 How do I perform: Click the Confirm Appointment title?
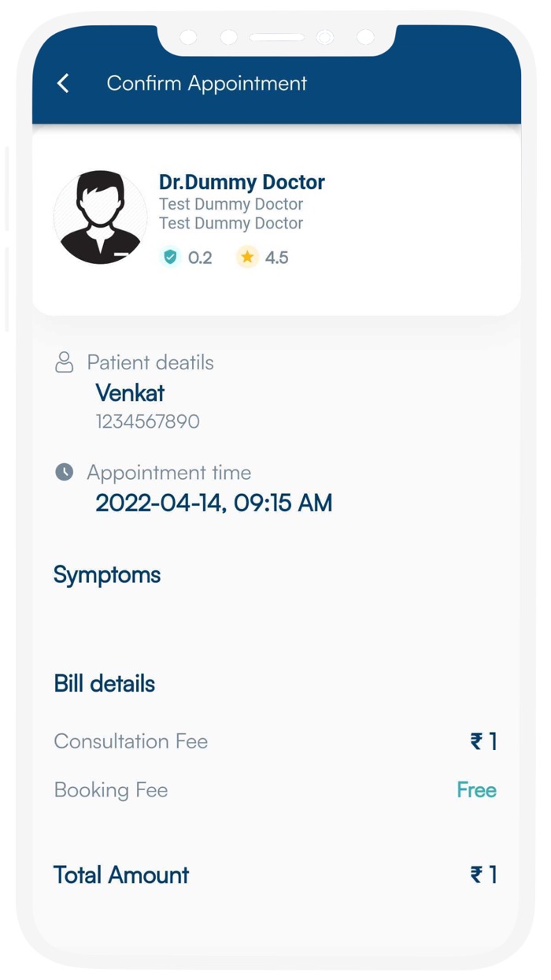[205, 84]
